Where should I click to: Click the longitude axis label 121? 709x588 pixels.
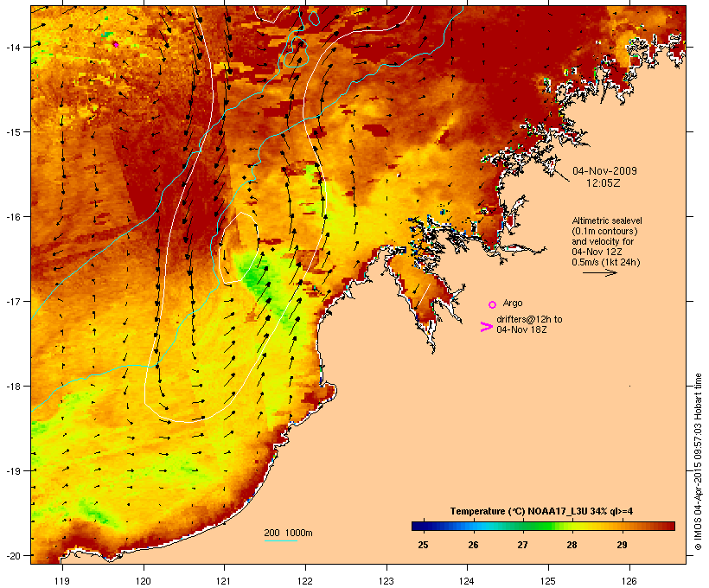(x=224, y=581)
